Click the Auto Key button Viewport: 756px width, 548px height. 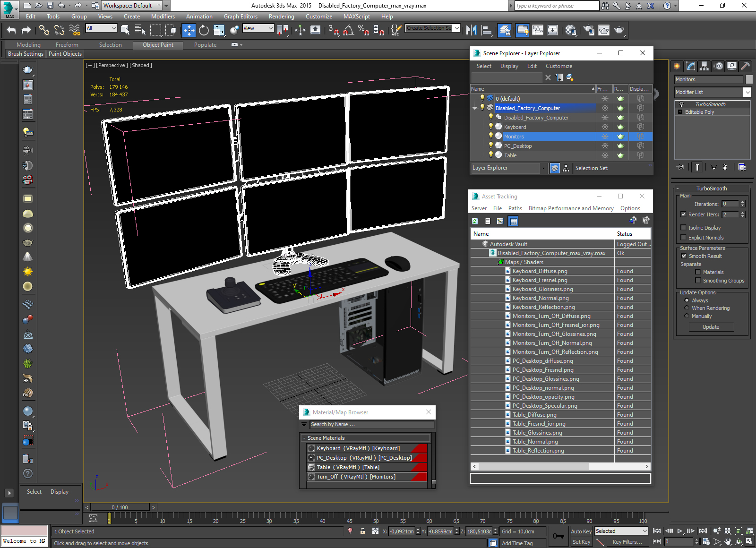(x=581, y=531)
